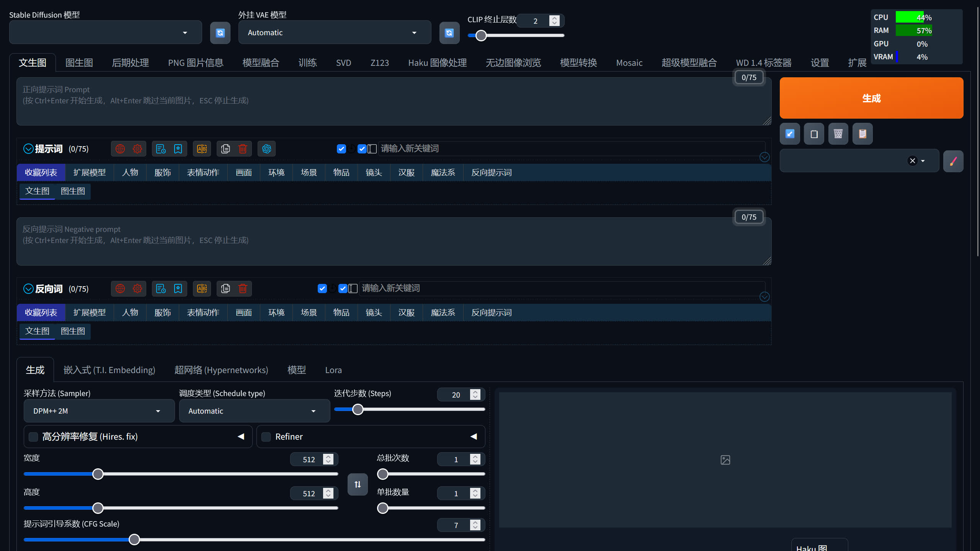The image size is (980, 551).
Task: Switch to the 图生图 main tab
Action: [x=79, y=63]
